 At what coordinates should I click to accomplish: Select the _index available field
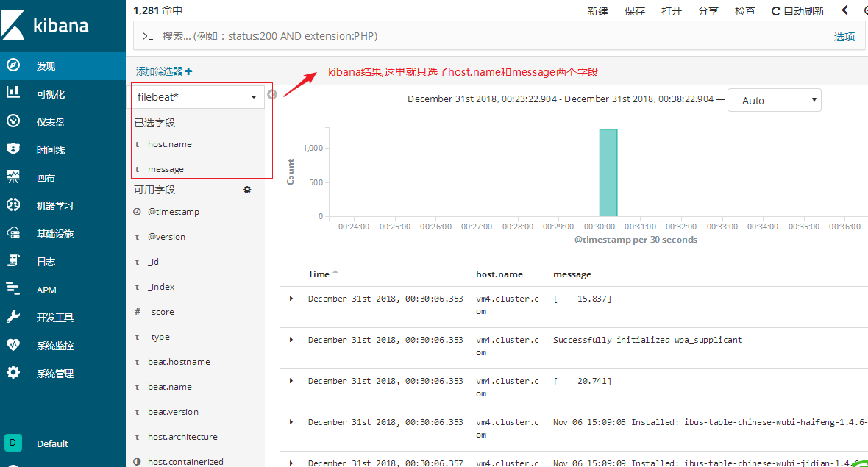coord(160,287)
